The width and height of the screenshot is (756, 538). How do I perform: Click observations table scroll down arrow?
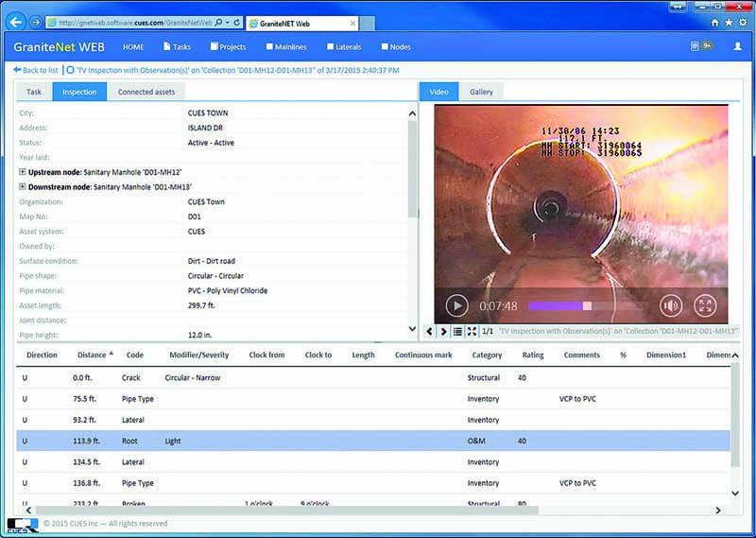tap(735, 494)
